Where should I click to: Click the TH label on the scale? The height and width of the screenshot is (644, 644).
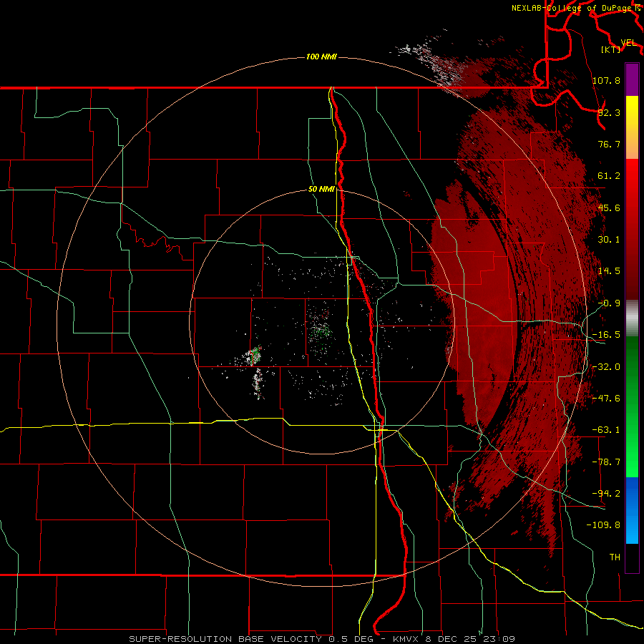[x=615, y=557]
